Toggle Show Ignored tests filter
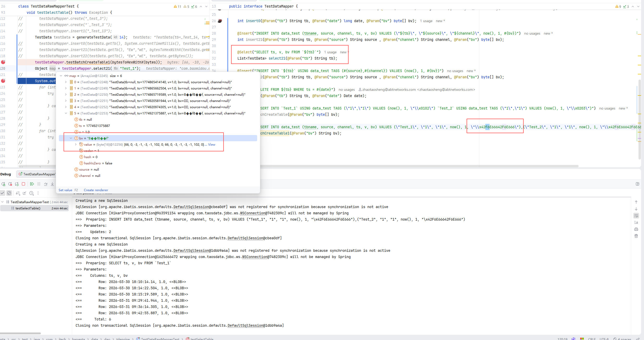This screenshot has width=644, height=340. coord(9,193)
